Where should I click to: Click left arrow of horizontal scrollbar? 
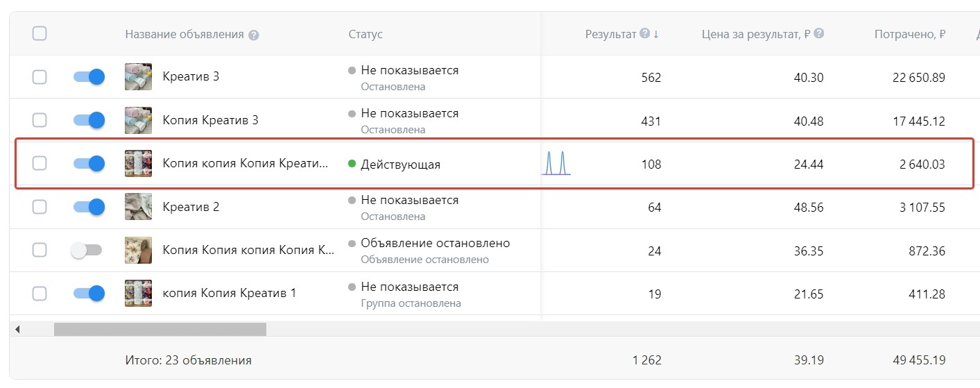pyautogui.click(x=18, y=329)
